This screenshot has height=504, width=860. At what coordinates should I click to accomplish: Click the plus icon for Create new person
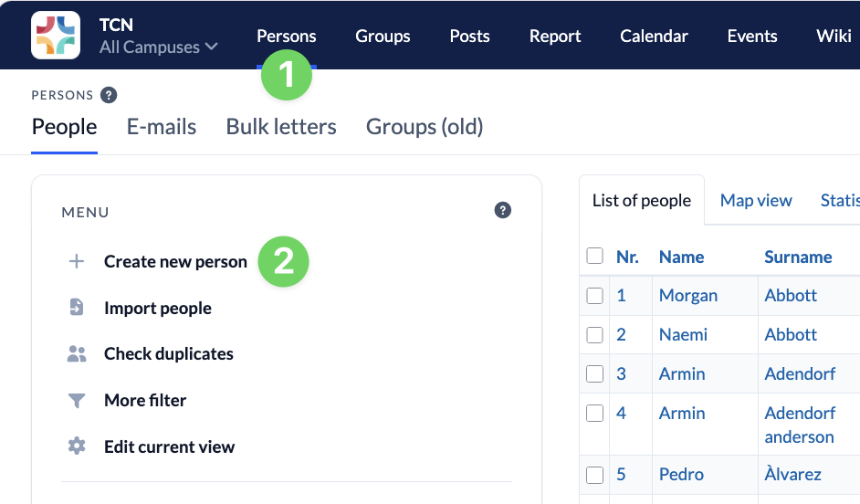(77, 262)
